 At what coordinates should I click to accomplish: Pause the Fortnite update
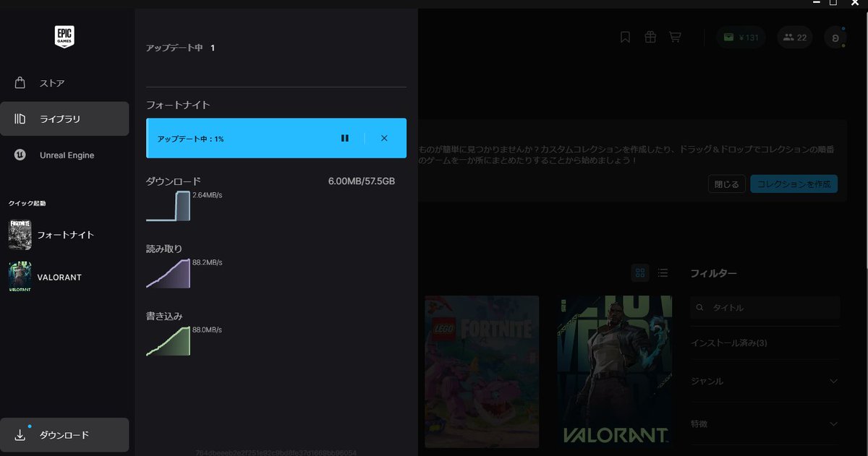tap(345, 138)
